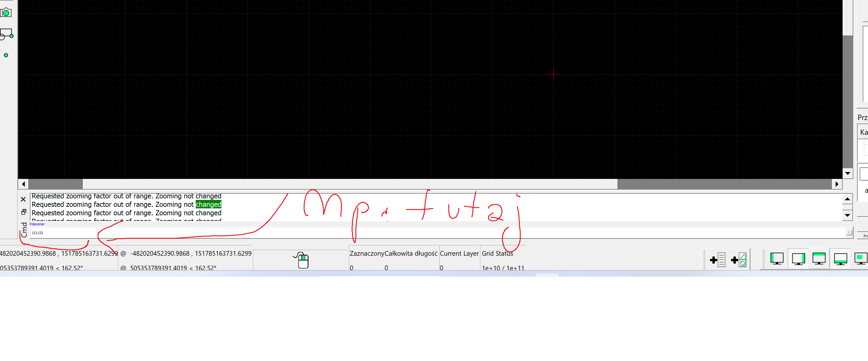Screen dimensions: 868x361
Task: Float the Cmd dock panel
Action: [24, 212]
